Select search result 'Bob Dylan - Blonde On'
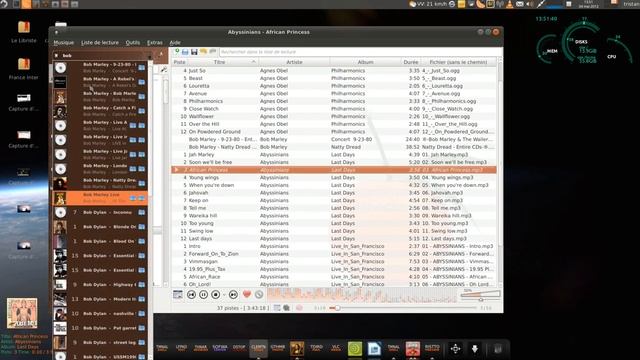 pos(100,227)
